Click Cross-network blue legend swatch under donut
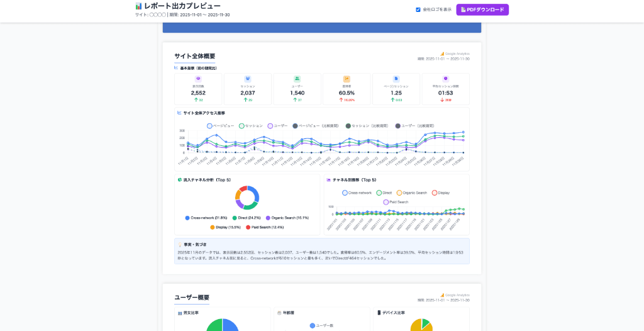This screenshot has width=644, height=331. 187,218
